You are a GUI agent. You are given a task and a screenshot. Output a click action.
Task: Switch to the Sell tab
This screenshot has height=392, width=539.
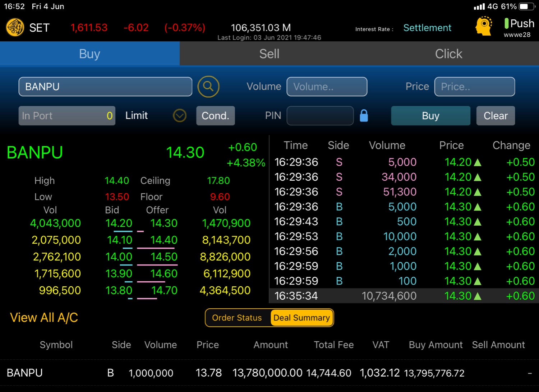click(269, 54)
